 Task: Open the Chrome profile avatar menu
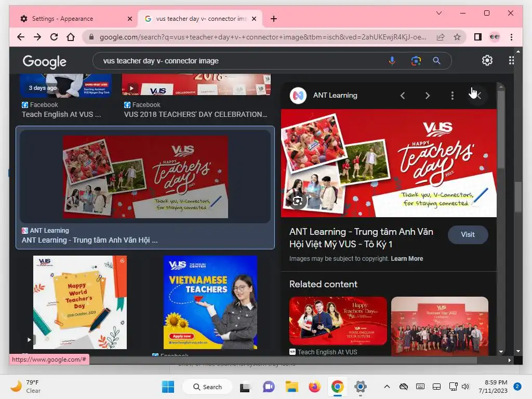pyautogui.click(x=495, y=37)
